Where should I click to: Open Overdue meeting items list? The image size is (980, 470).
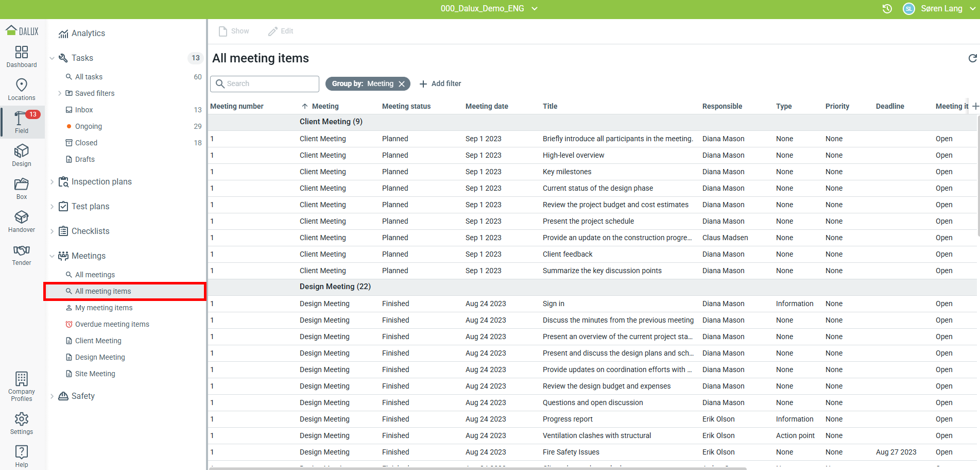tap(112, 324)
